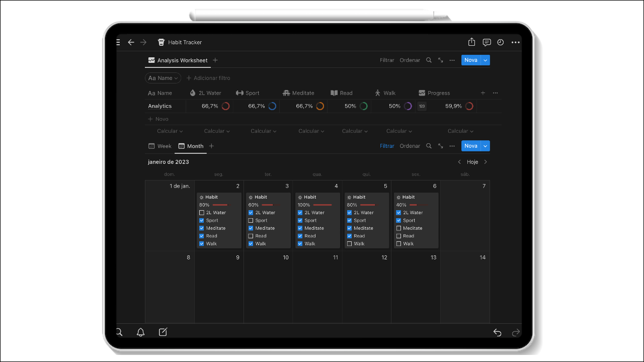Open dropdown arrow beside top Nova button
The width and height of the screenshot is (644, 362).
point(486,60)
